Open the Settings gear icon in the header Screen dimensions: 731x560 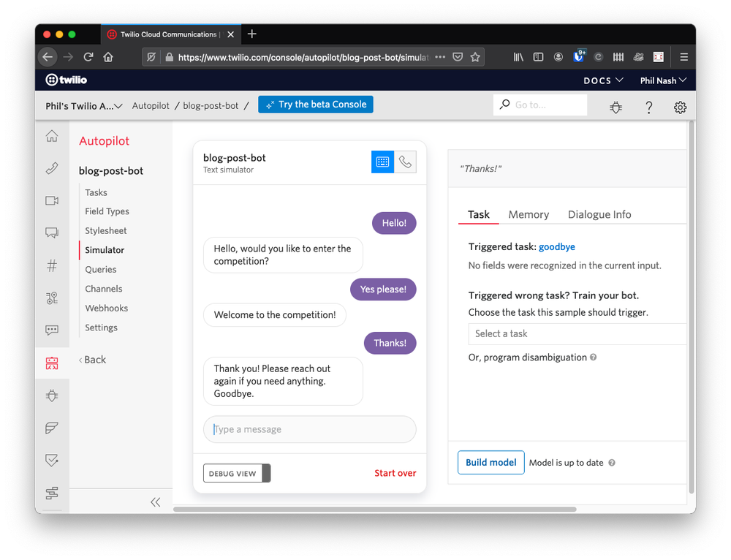tap(680, 107)
